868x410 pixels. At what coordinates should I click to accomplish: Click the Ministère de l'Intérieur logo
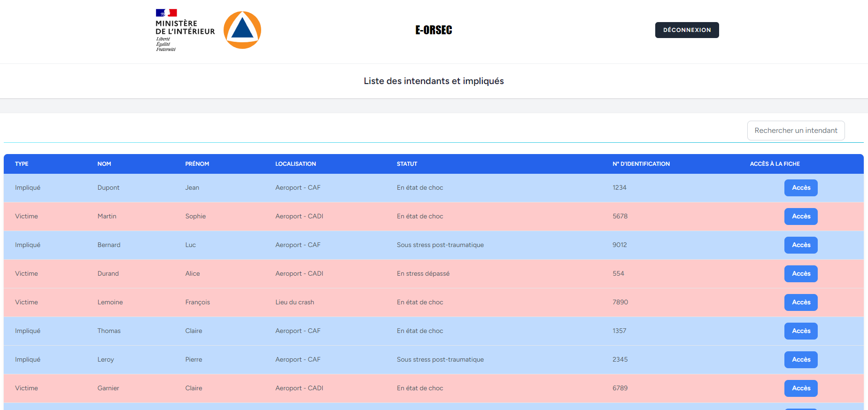click(185, 30)
